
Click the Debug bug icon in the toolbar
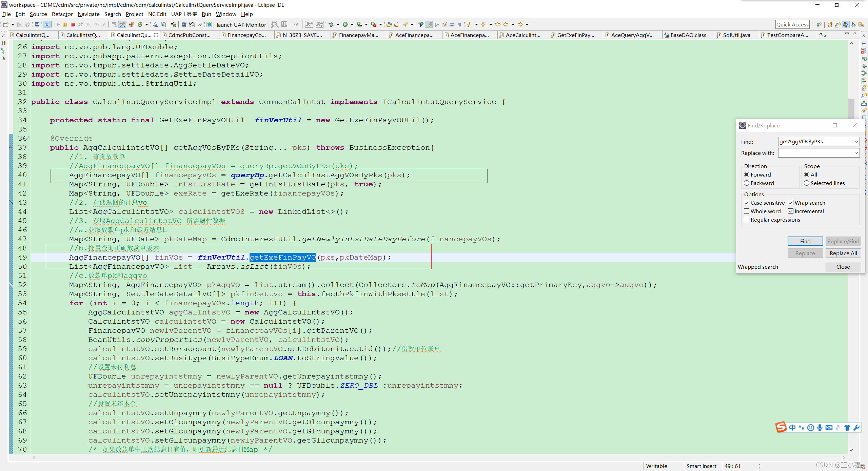(x=331, y=24)
